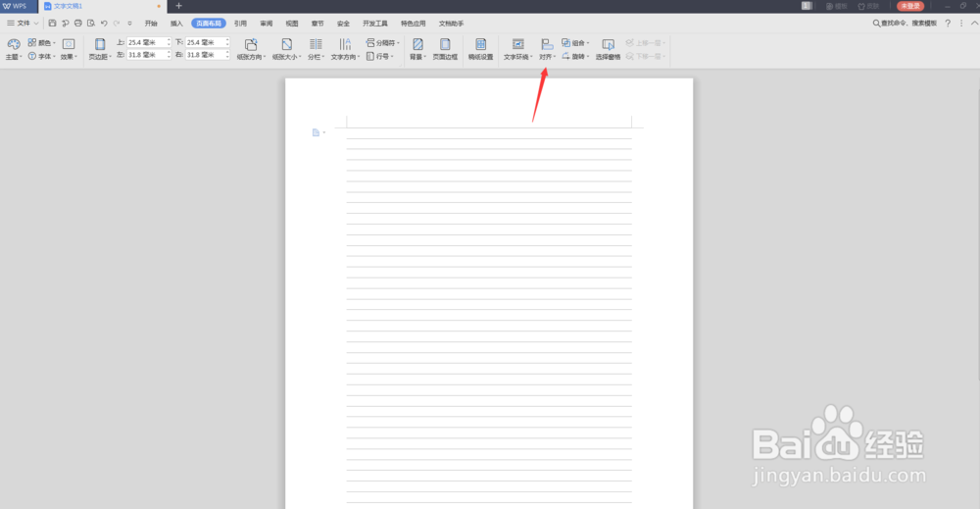Click the 模板 templates button in title bar
980x509 pixels.
click(x=837, y=6)
